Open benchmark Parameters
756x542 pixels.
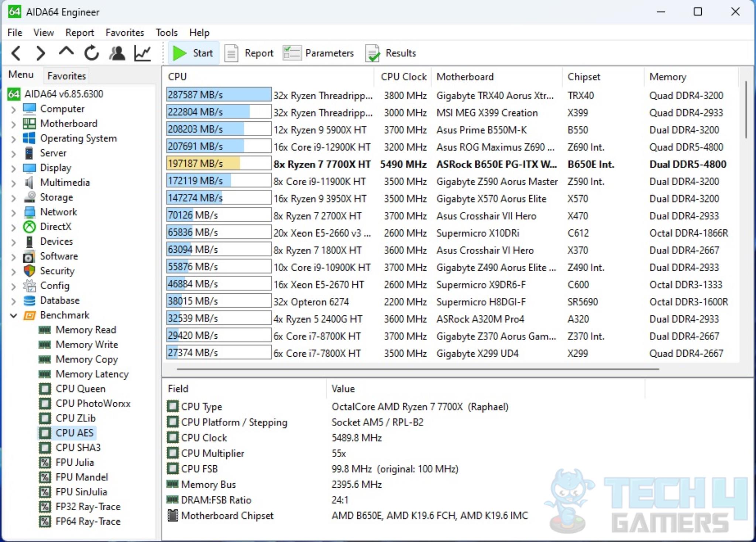tap(318, 53)
